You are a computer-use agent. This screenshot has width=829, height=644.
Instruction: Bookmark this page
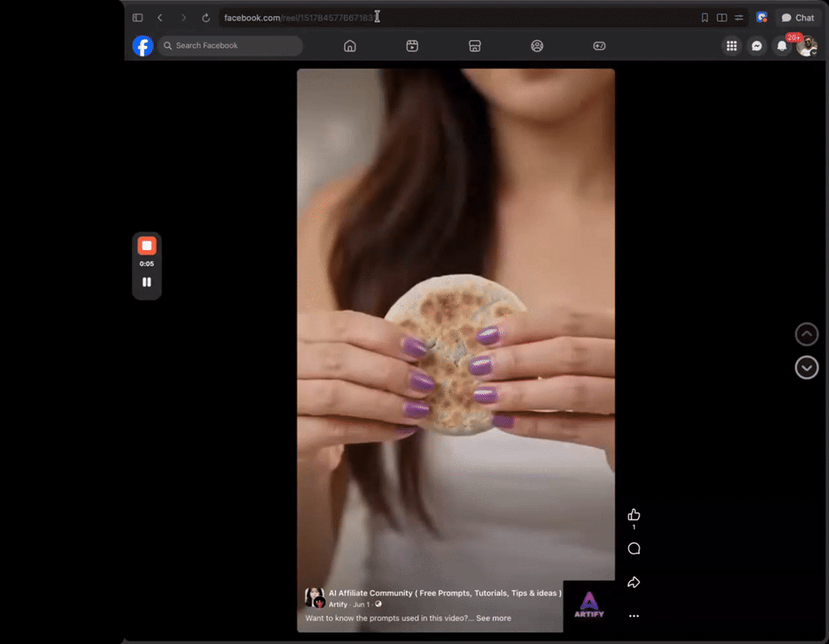click(704, 18)
